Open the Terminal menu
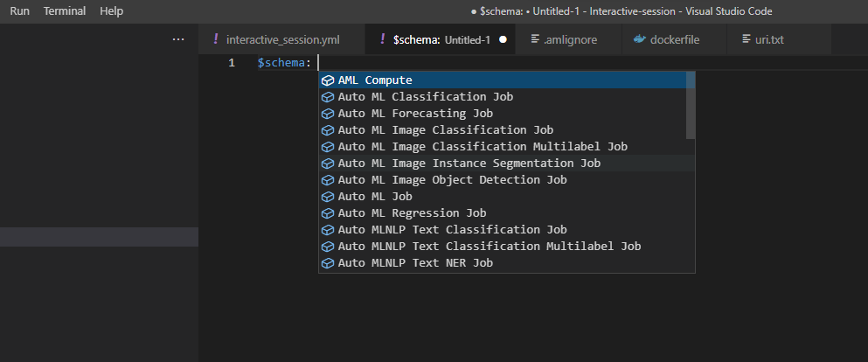Image resolution: width=868 pixels, height=362 pixels. pyautogui.click(x=65, y=11)
